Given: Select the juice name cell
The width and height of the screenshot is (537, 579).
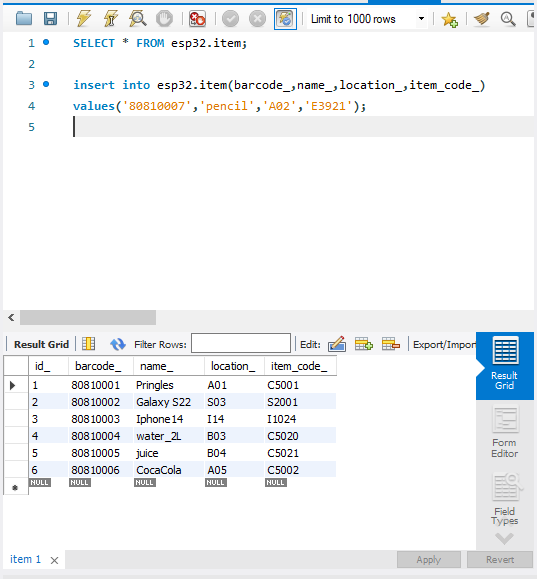Looking at the screenshot, I should point(169,453).
